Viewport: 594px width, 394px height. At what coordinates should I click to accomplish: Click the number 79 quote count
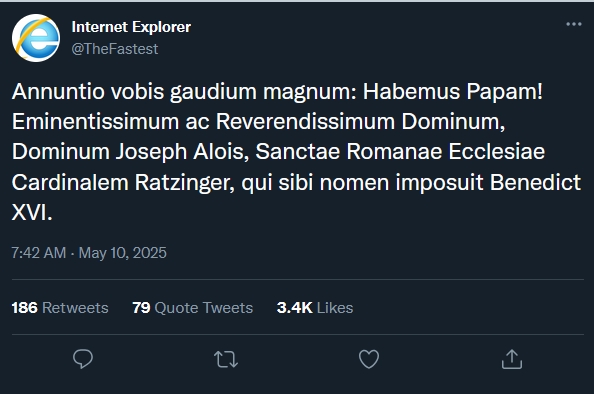click(x=141, y=308)
